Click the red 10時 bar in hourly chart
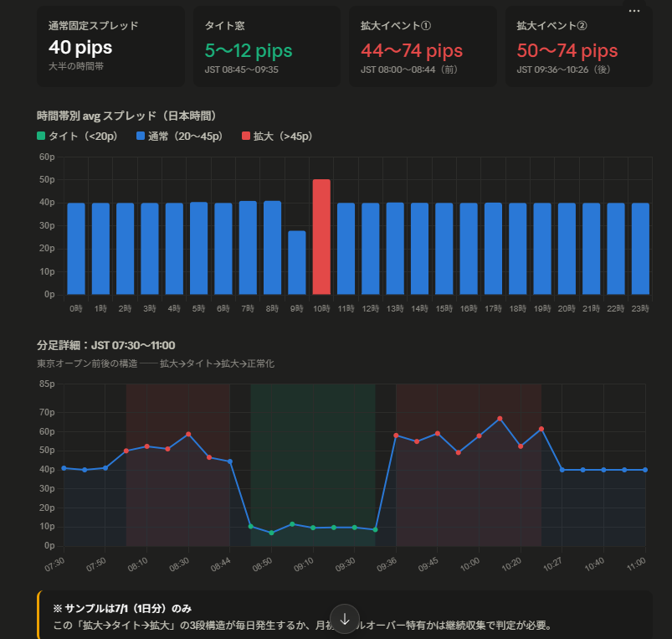The width and height of the screenshot is (672, 639). coord(321,237)
